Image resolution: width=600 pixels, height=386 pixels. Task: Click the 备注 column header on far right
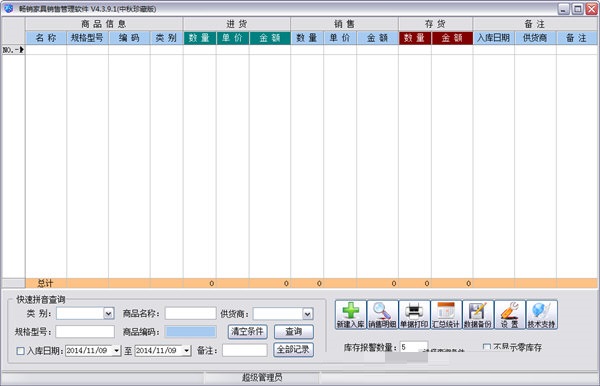577,38
